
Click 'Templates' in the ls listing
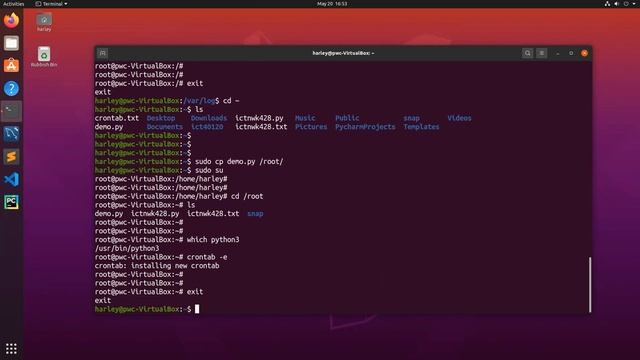tap(421, 127)
